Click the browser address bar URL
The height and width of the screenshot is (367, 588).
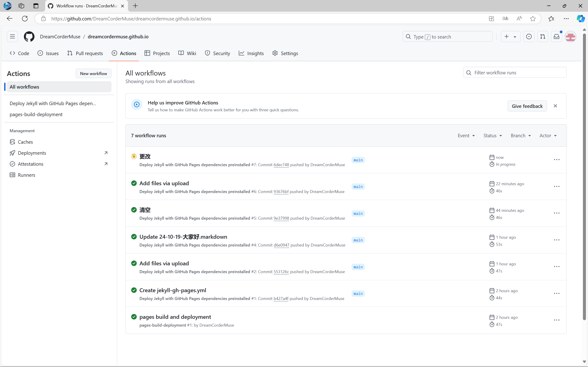(131, 19)
